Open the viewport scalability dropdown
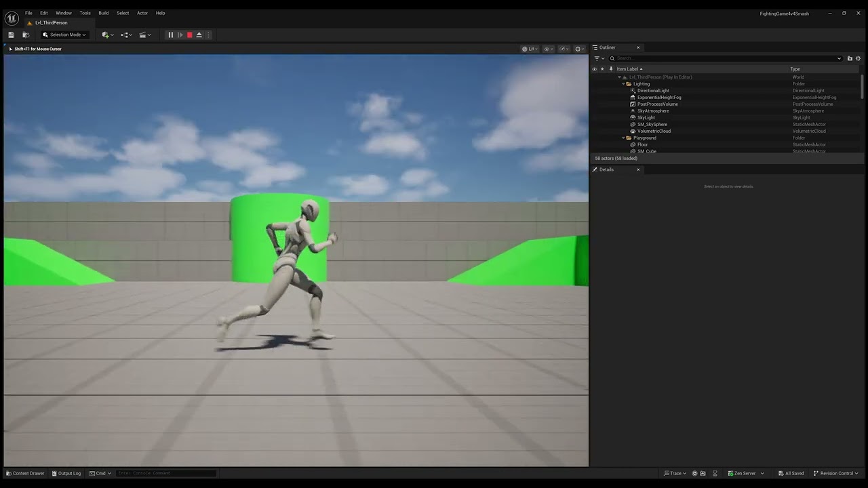Screen dimensions: 868x488 (564, 49)
